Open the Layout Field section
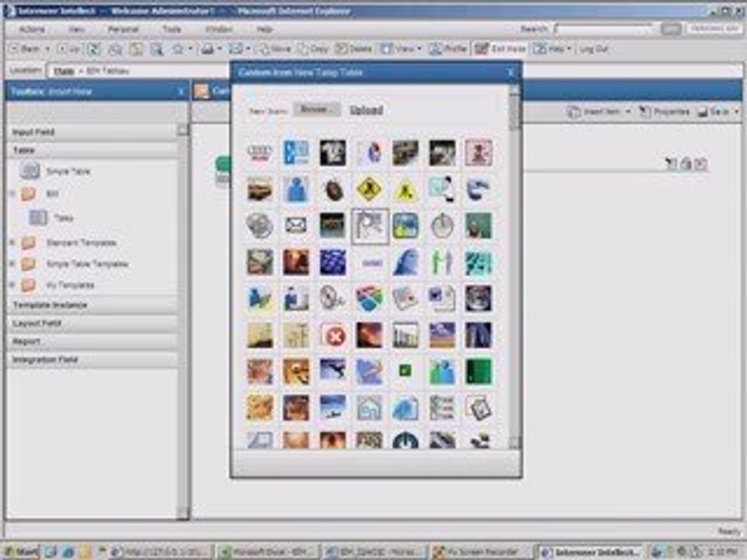 pos(93,324)
